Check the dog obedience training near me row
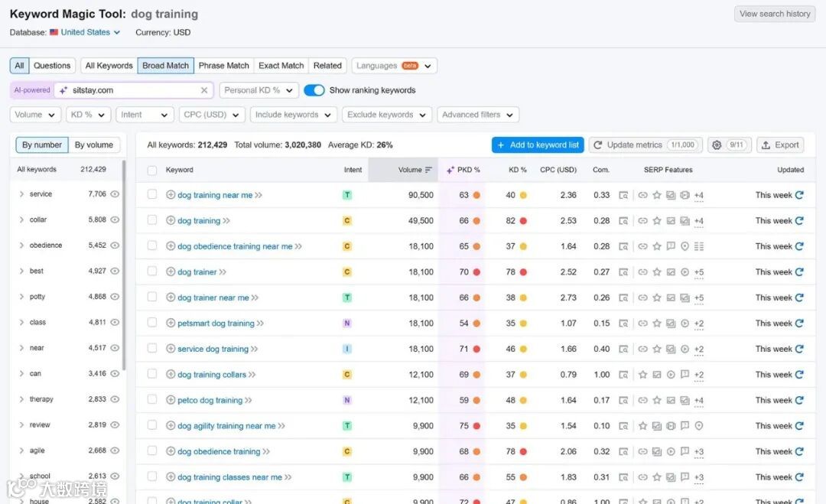Screen dimensions: 826x504 click(x=152, y=245)
